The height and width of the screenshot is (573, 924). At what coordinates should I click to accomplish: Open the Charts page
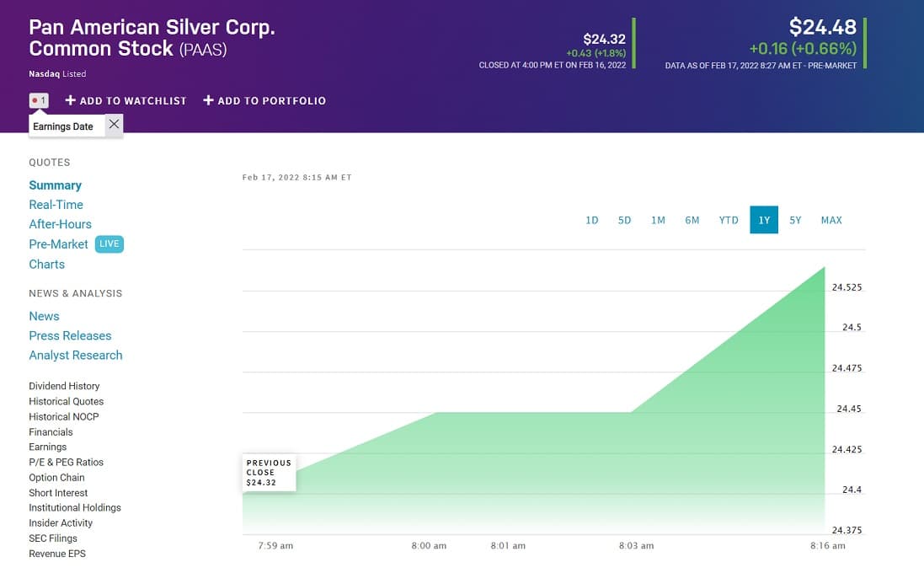point(46,264)
